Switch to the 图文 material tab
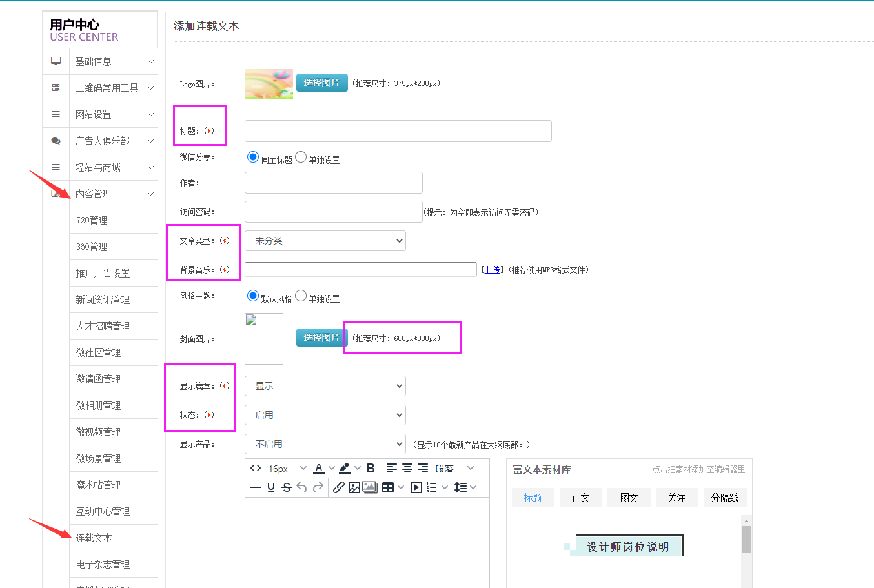874x588 pixels. pos(629,498)
